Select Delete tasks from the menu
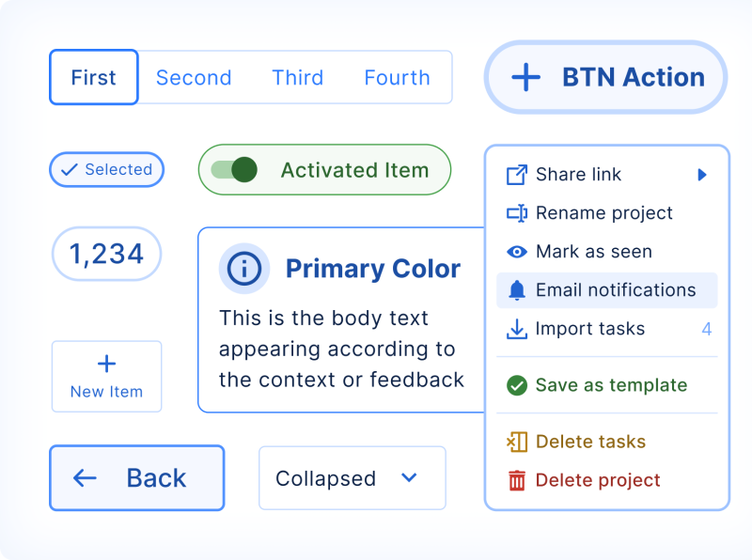The width and height of the screenshot is (752, 560). [589, 442]
